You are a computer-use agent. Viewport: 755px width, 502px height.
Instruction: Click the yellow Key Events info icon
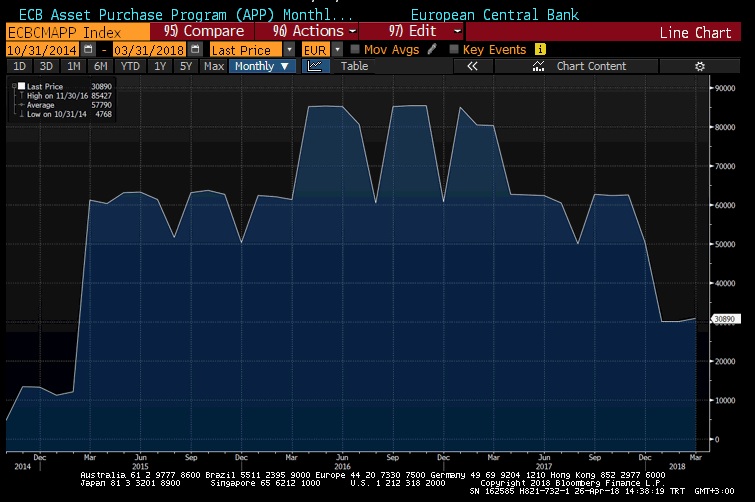pos(541,49)
